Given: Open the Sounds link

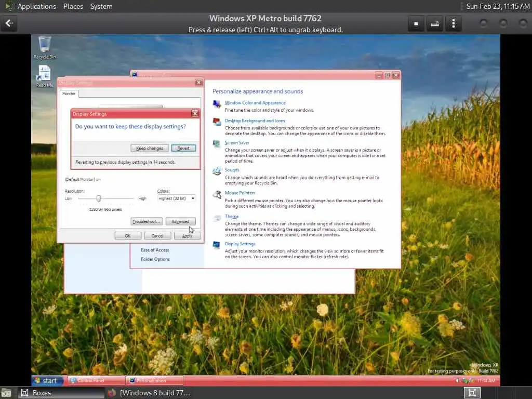Looking at the screenshot, I should click(x=232, y=170).
